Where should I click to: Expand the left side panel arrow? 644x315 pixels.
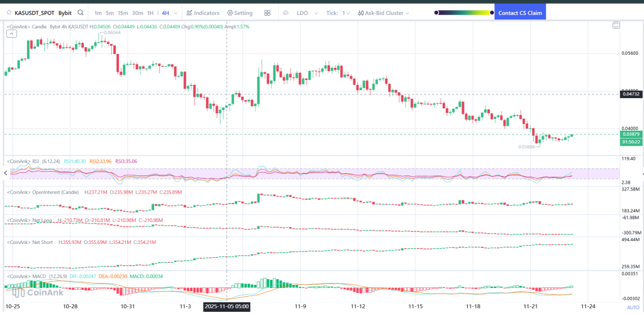tap(5, 174)
